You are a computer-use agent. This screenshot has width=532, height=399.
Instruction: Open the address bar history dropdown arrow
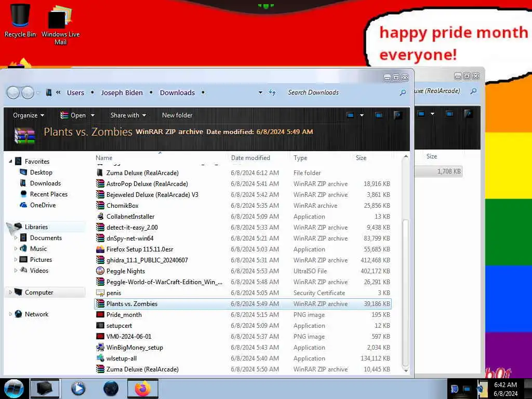[260, 92]
